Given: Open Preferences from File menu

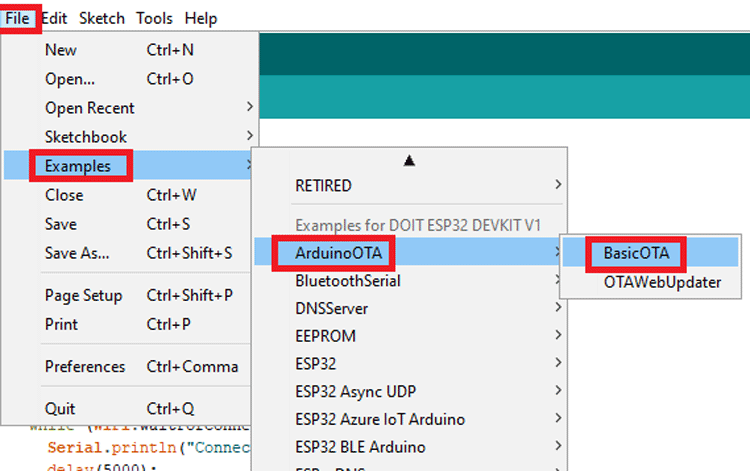Looking at the screenshot, I should coord(128,367).
